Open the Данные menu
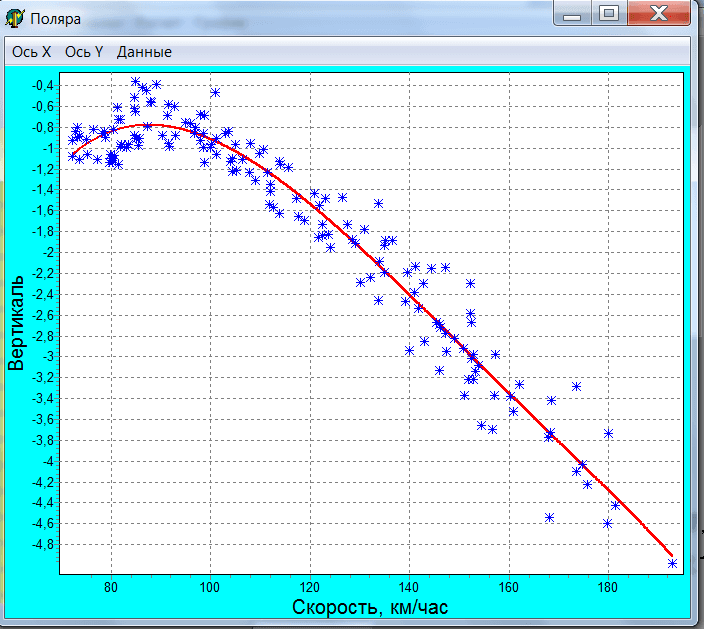The width and height of the screenshot is (704, 629). 144,52
